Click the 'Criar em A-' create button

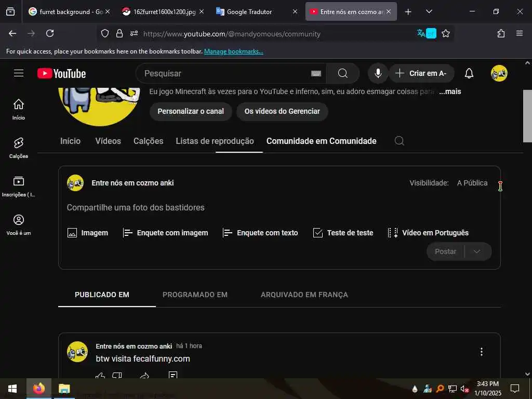coord(421,73)
